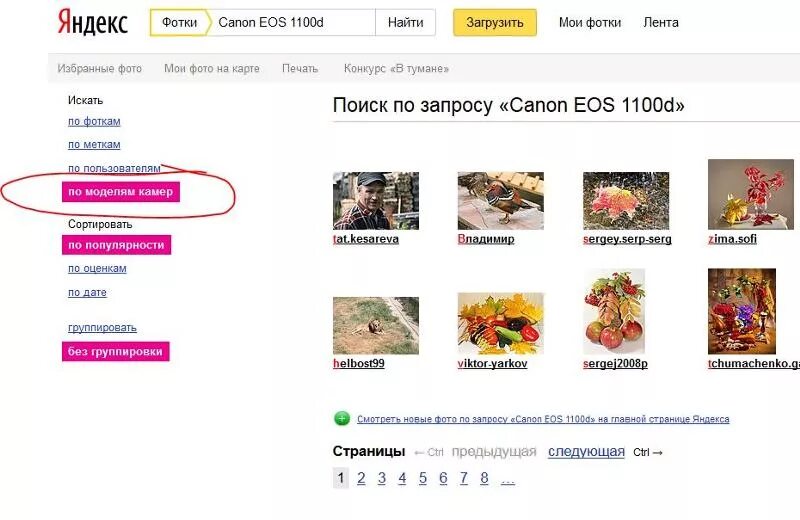Select без группировки option
800x520 pixels.
115,352
